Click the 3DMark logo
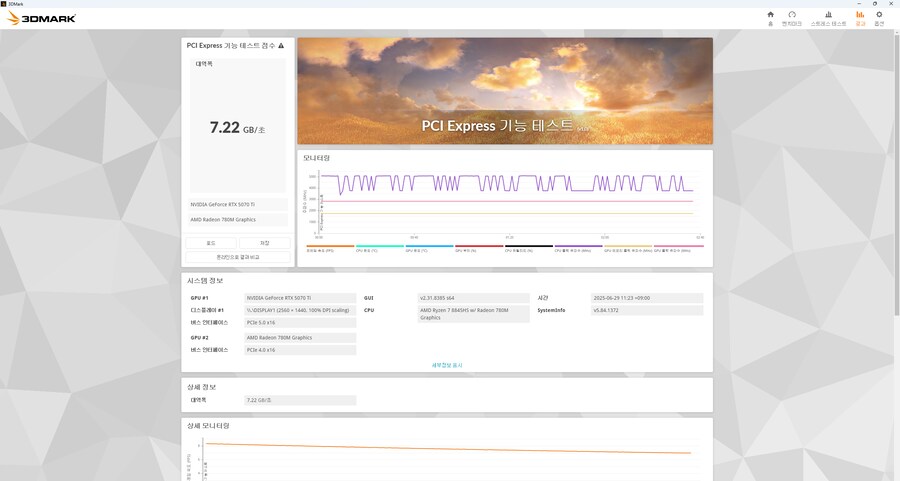900x481 pixels. point(41,18)
